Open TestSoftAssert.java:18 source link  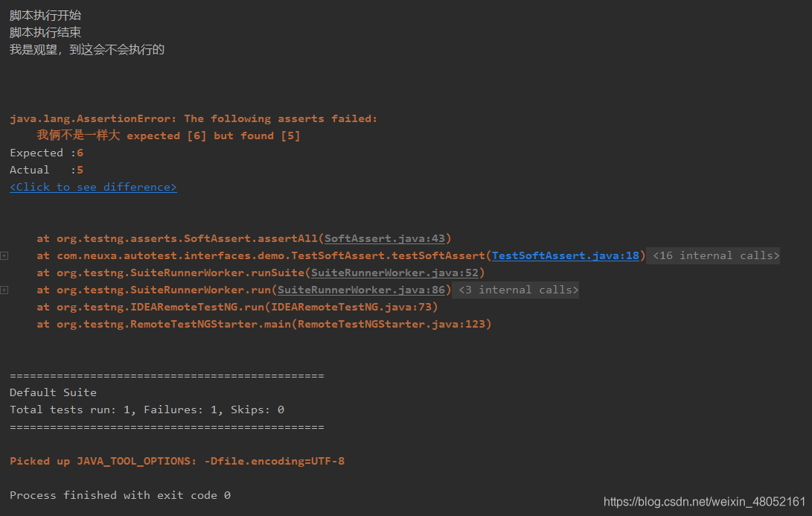(566, 255)
